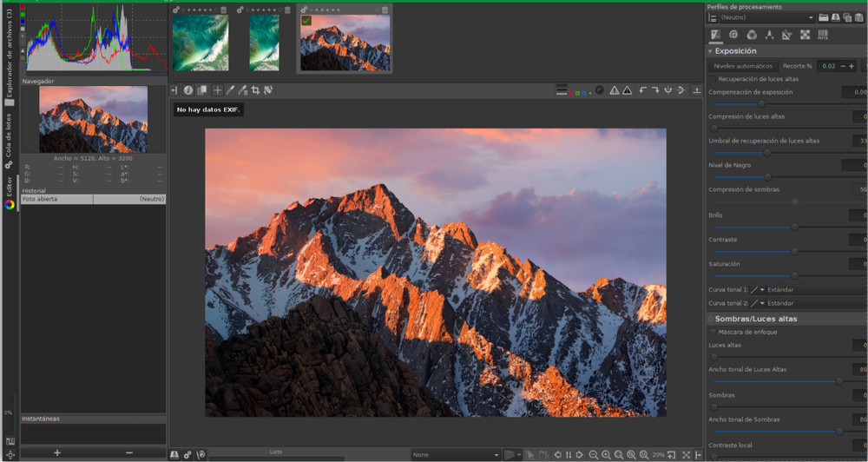Screen dimensions: 868x462
Task: Open the None preview mode dropdown
Action: 456,455
